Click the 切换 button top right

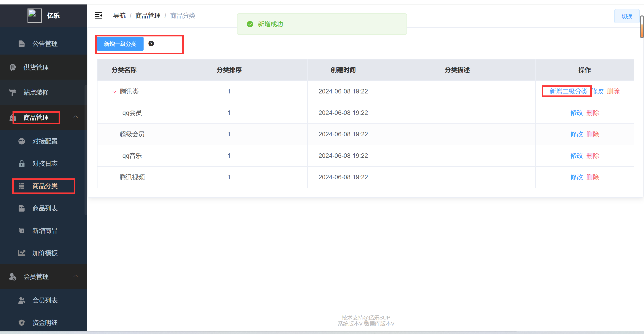(x=627, y=16)
